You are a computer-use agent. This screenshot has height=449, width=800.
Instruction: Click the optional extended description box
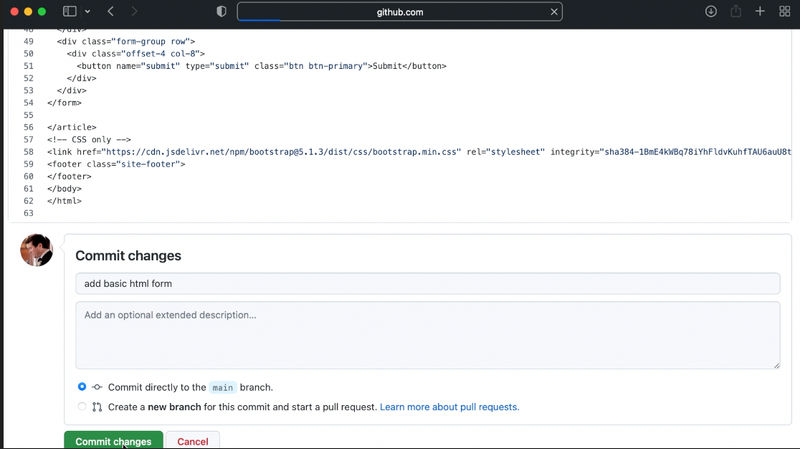(428, 335)
